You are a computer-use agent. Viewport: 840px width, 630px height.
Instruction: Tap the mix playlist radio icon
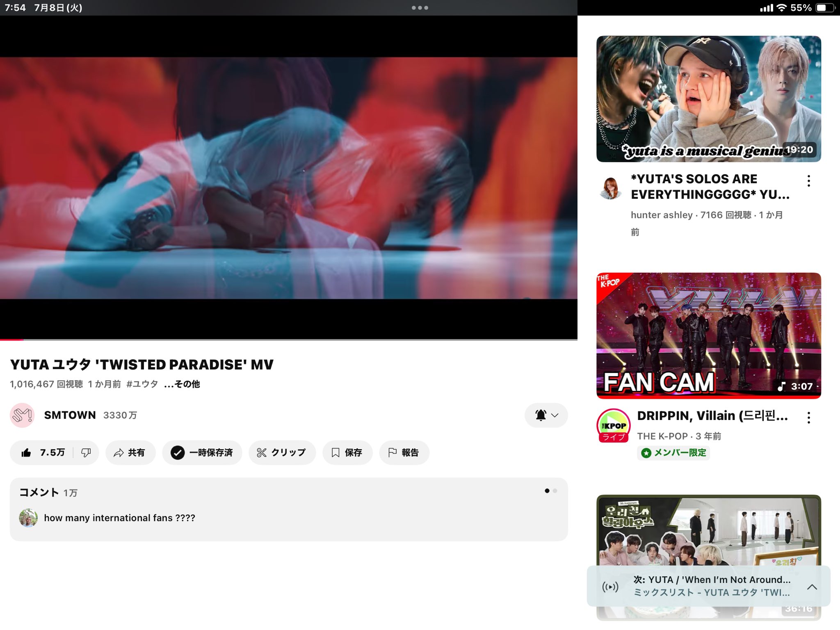click(x=610, y=587)
